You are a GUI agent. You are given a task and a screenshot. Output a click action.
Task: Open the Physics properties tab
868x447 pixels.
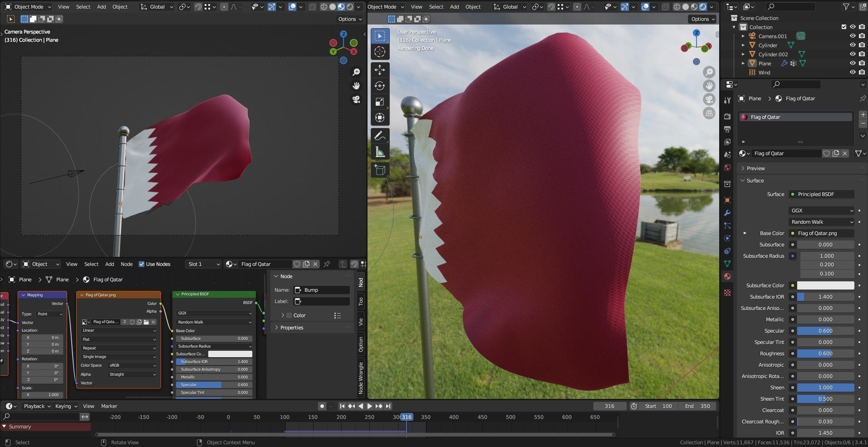click(727, 238)
